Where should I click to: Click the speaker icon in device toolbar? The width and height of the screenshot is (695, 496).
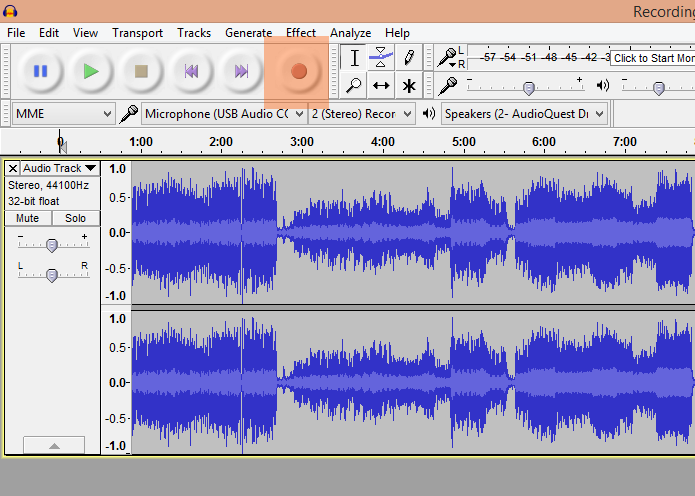tap(429, 113)
